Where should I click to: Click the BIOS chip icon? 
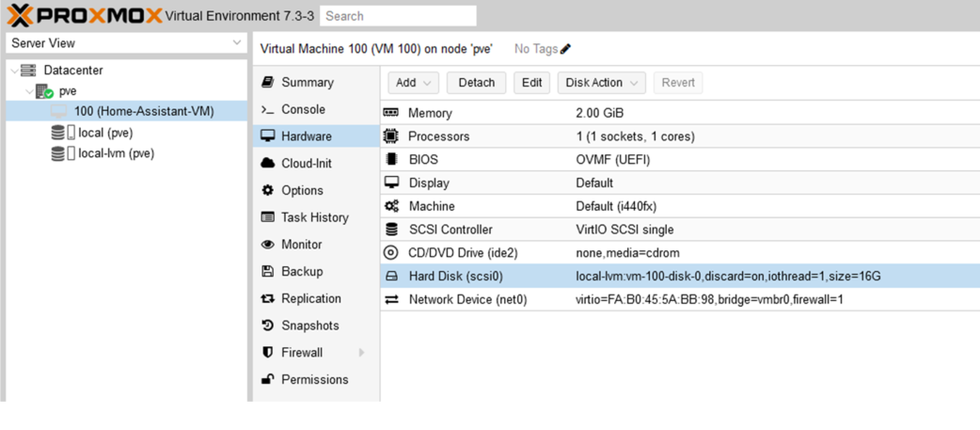pyautogui.click(x=391, y=159)
